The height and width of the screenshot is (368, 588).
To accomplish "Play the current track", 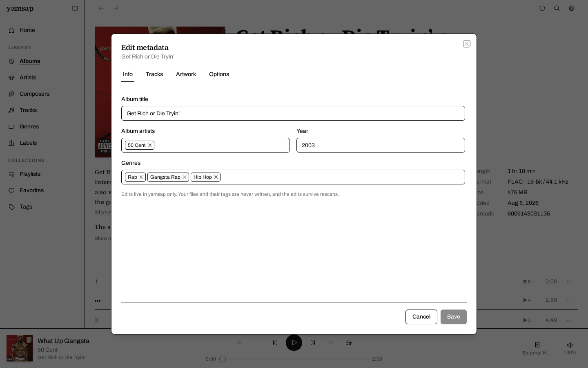I will pyautogui.click(x=294, y=343).
